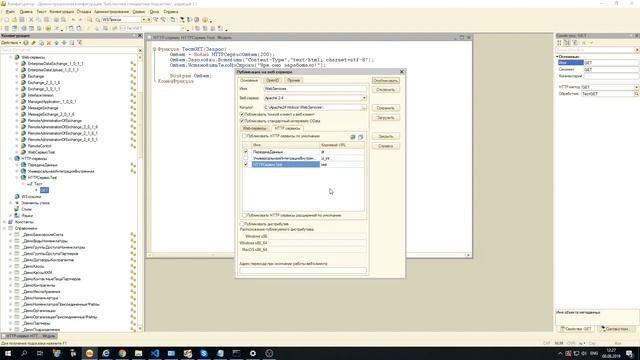Click the lookup icon in the Обработчик property field
Image resolution: width=640 pixels, height=360 pixels.
[x=636, y=94]
